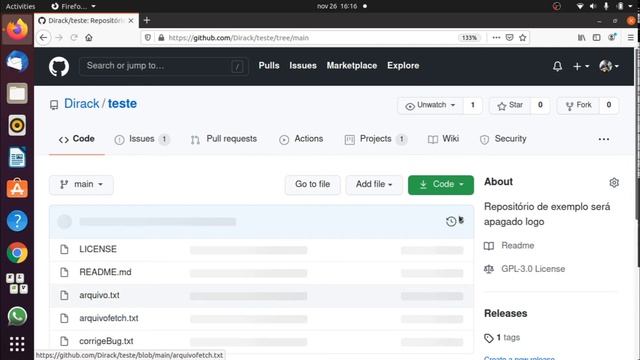Image resolution: width=640 pixels, height=360 pixels.
Task: Fork the teste repository
Action: (x=579, y=105)
